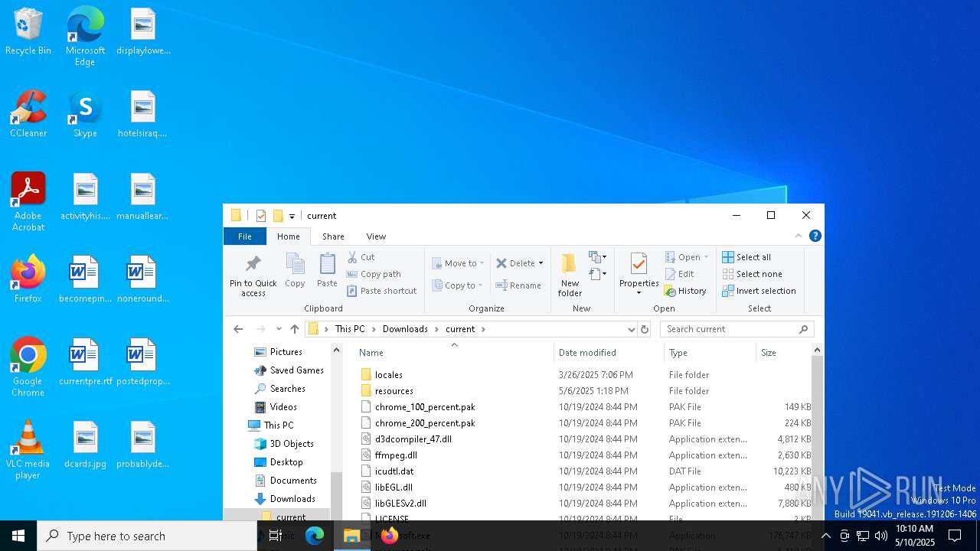Click Invert selection in ribbon
Image resolution: width=980 pixels, height=551 pixels.
tap(759, 291)
